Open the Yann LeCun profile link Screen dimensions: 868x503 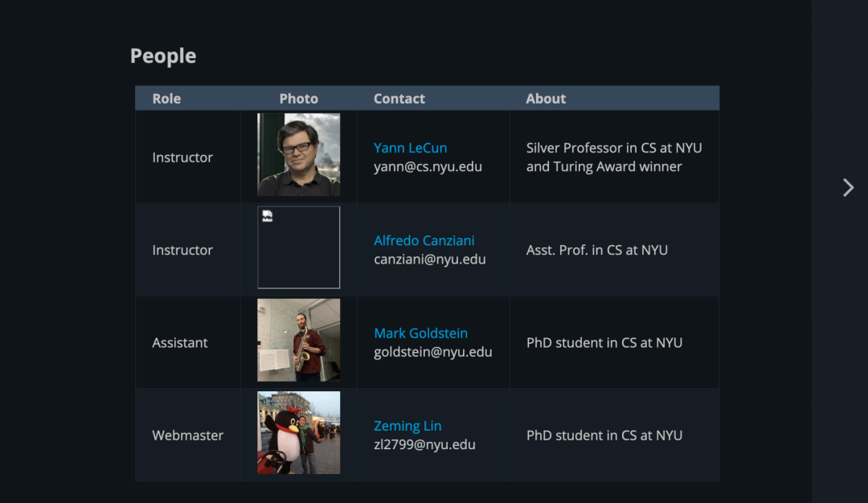[x=410, y=148]
